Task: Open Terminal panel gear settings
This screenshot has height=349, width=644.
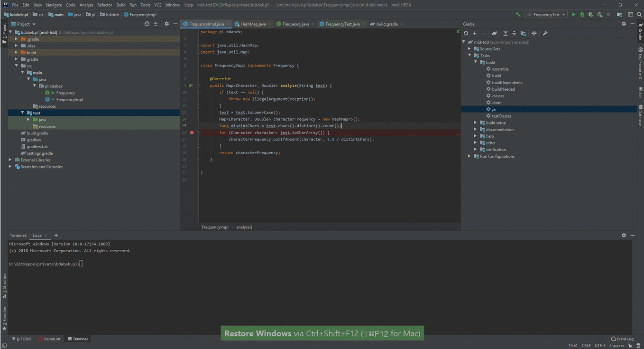Action: pyautogui.click(x=624, y=235)
